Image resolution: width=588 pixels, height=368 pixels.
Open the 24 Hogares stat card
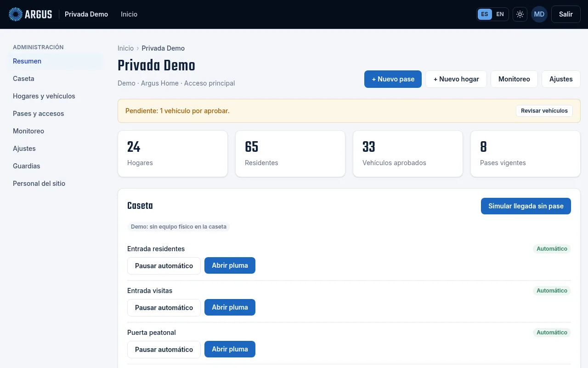tap(173, 154)
